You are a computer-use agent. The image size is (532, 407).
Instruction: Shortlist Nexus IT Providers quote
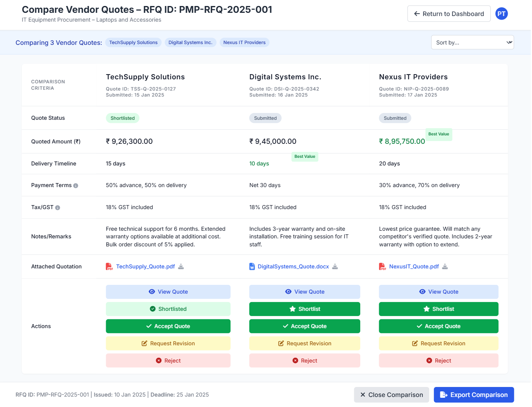tap(439, 309)
